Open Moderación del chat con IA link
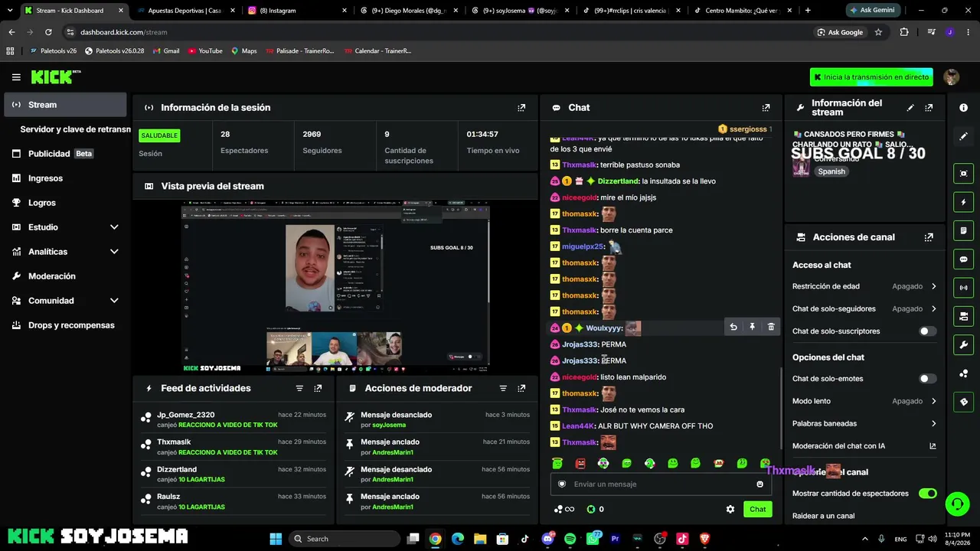This screenshot has height=551, width=980. [864, 446]
